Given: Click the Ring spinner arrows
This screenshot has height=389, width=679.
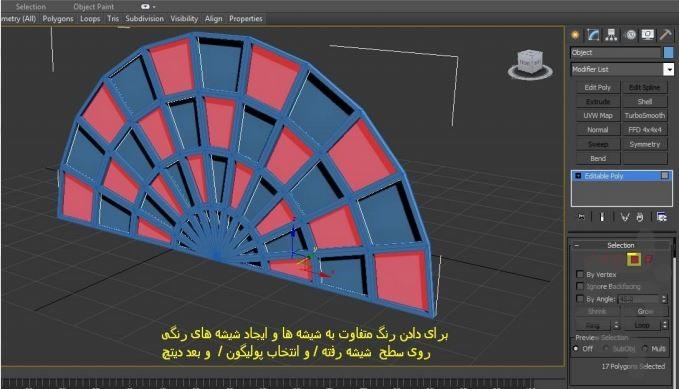Looking at the screenshot, I should coord(617,325).
